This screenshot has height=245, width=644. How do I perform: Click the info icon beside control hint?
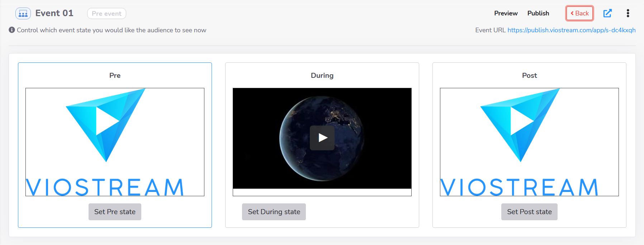tap(12, 30)
